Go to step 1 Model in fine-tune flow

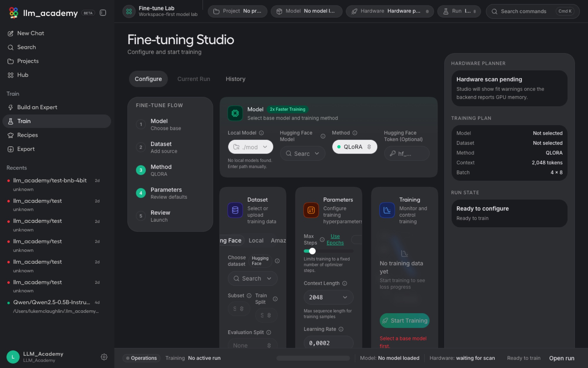[x=170, y=124]
